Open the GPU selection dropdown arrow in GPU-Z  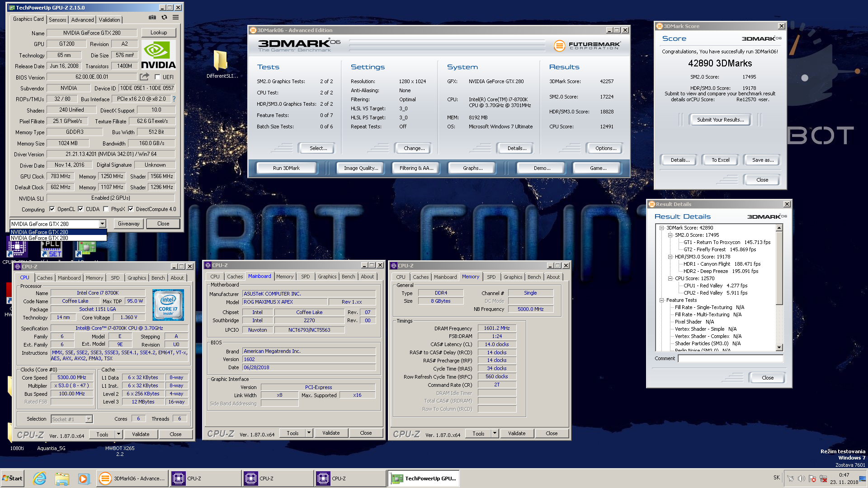point(102,224)
